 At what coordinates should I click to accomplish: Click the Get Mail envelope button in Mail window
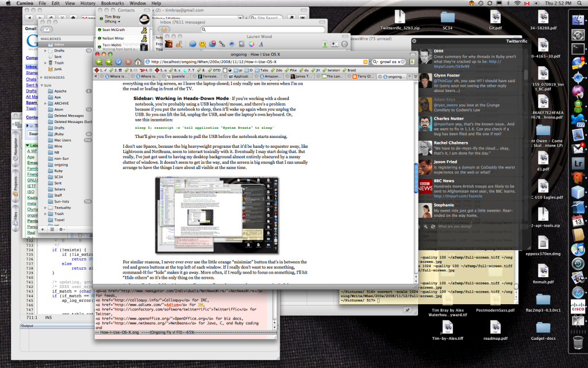coord(47,30)
